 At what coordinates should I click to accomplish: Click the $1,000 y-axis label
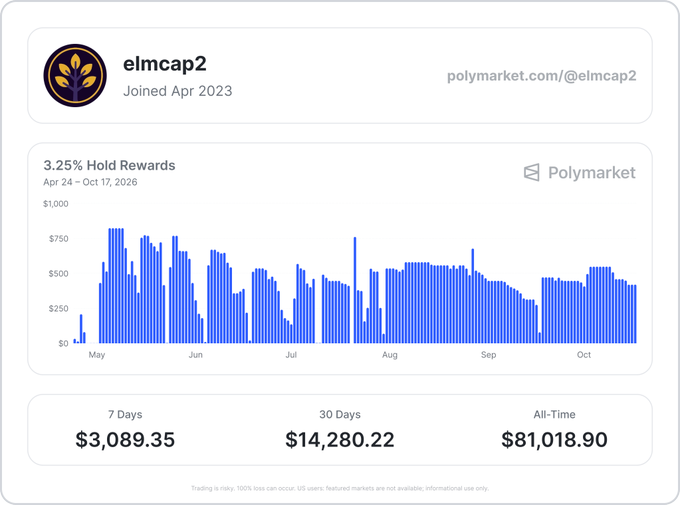click(x=56, y=204)
